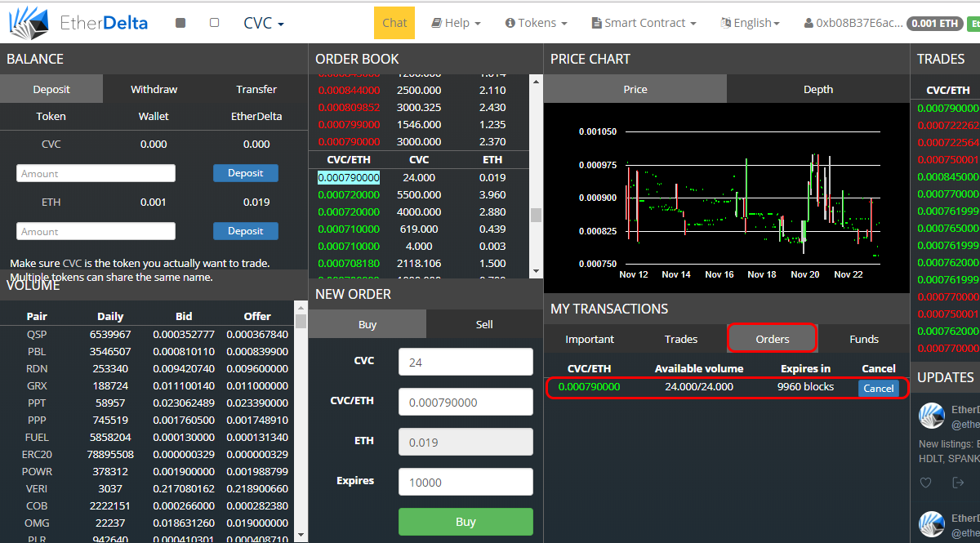980x543 pixels.
Task: Select the Depth chart tab
Action: [818, 89]
